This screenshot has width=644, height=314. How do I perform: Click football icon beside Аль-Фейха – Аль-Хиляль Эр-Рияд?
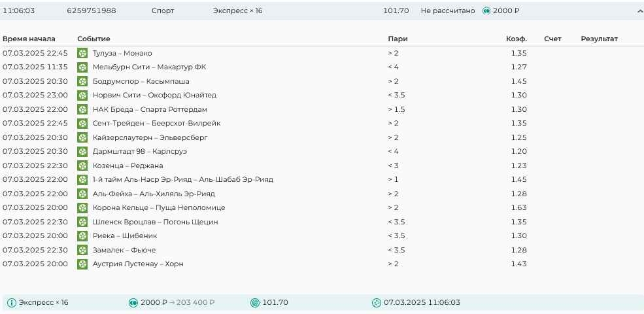(82, 194)
